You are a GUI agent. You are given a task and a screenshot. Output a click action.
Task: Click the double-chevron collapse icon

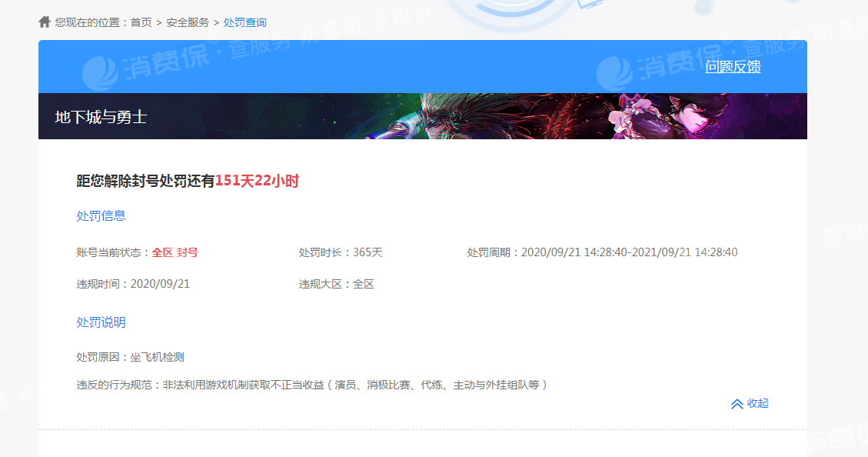click(737, 404)
